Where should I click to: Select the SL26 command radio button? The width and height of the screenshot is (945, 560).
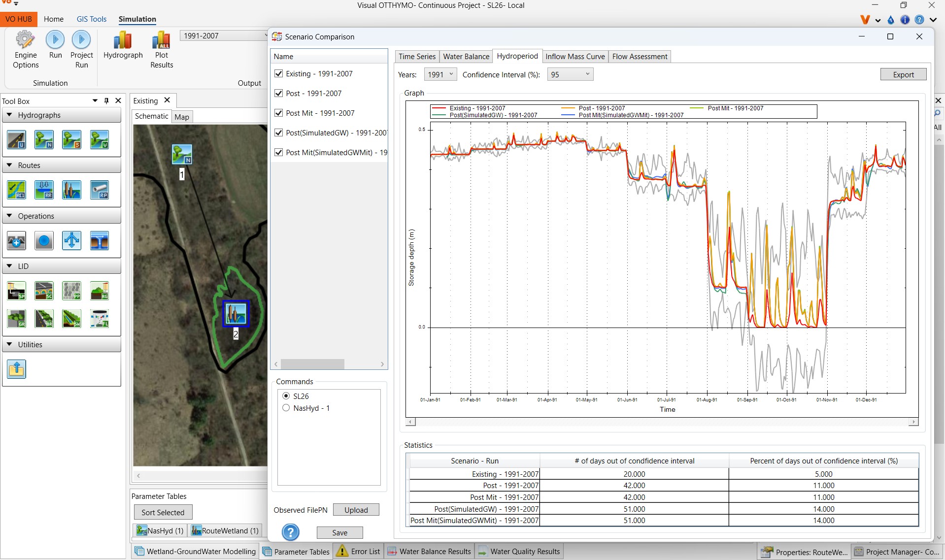point(286,396)
